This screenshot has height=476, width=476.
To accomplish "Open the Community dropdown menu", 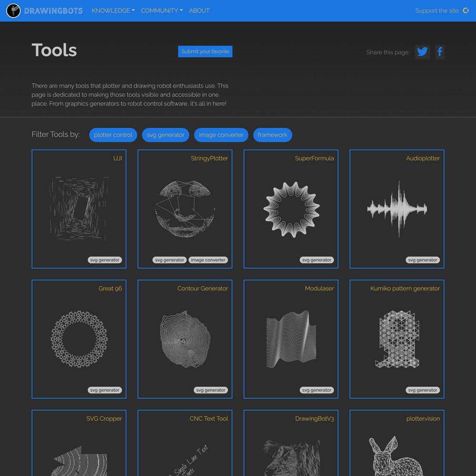I will click(162, 10).
